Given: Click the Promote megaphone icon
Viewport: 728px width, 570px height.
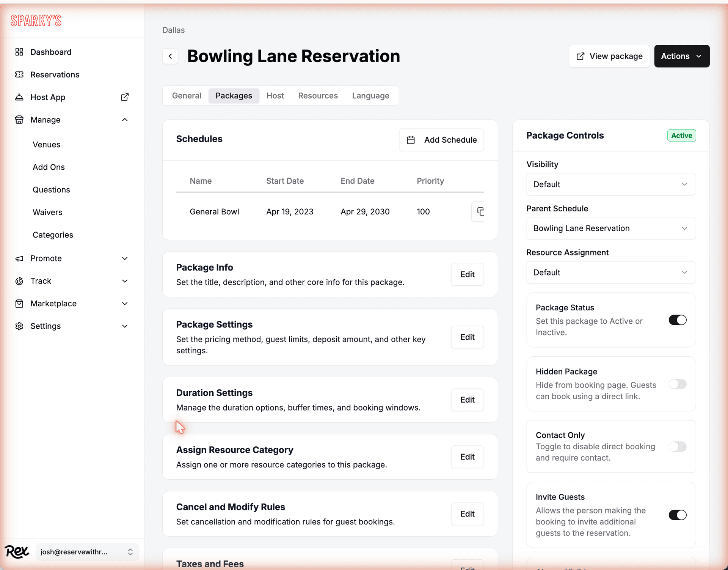Looking at the screenshot, I should click(19, 258).
